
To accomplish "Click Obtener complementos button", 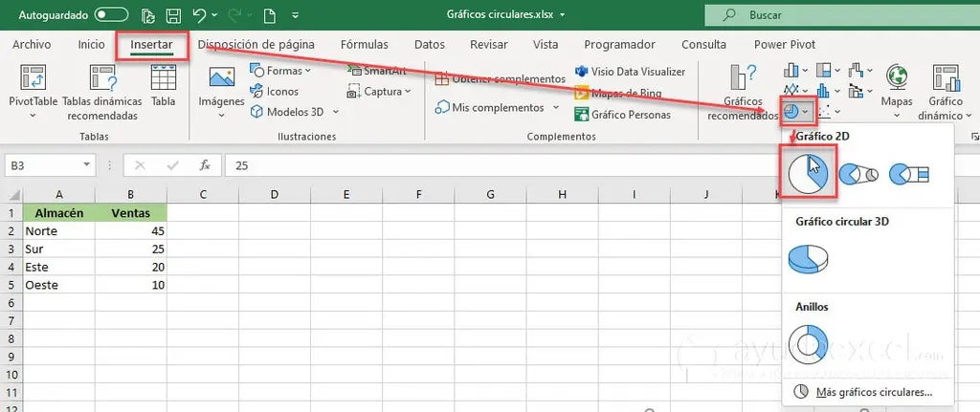I will point(502,78).
